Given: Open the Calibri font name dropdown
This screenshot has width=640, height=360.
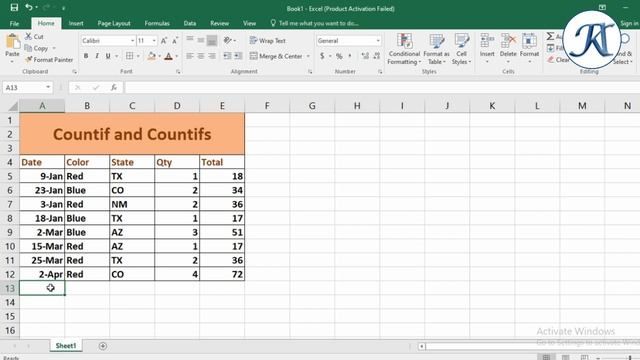Looking at the screenshot, I should [133, 40].
